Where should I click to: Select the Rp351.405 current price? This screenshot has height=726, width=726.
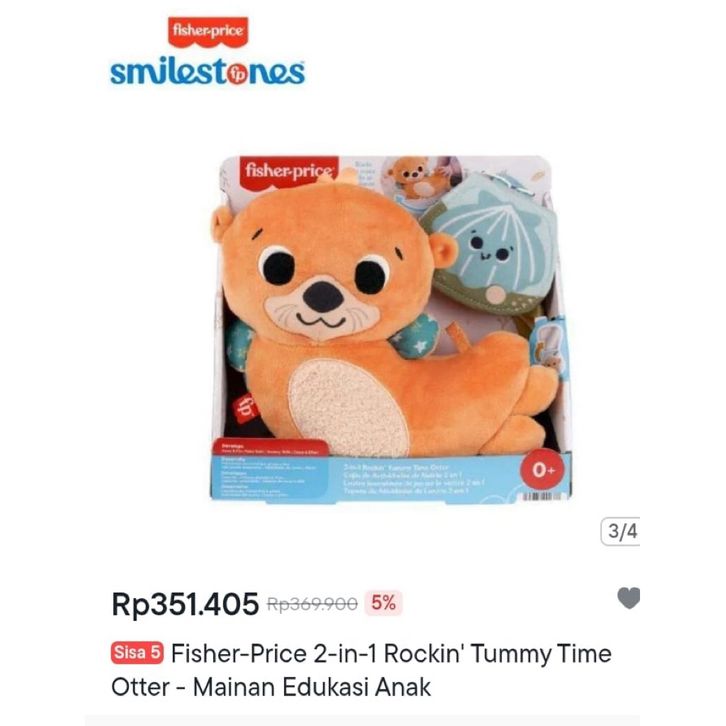click(x=185, y=604)
